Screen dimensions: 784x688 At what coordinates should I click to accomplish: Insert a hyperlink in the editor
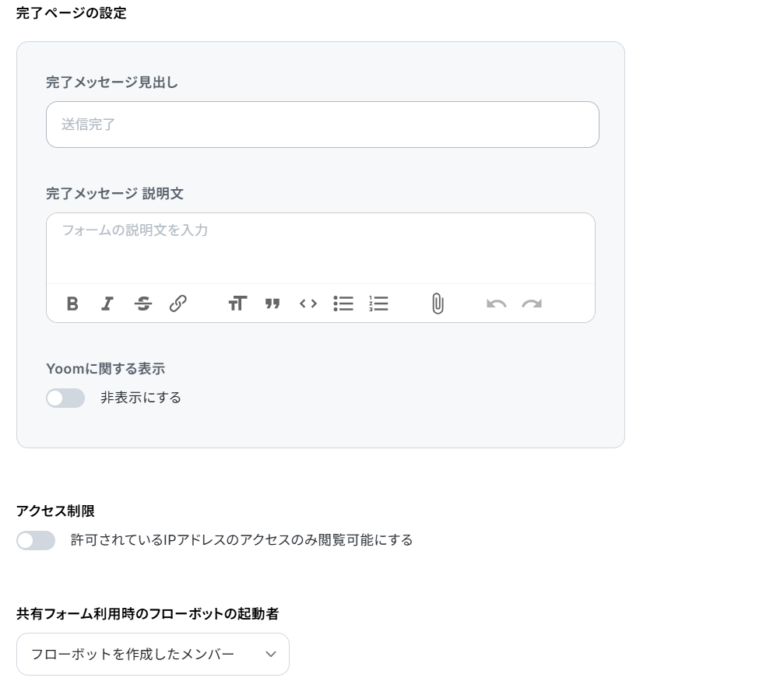[178, 304]
